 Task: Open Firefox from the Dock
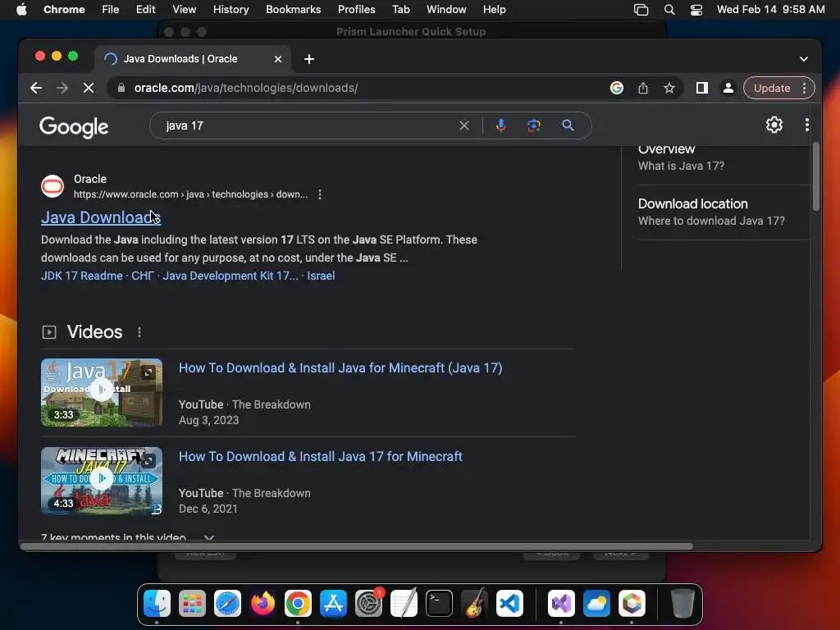coord(263,604)
